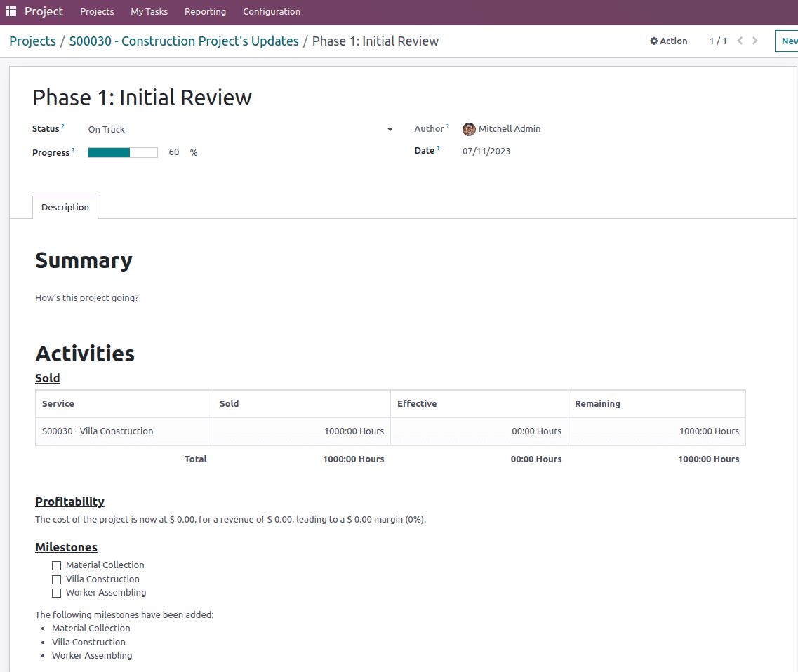This screenshot has width=798, height=672.
Task: Click 'How's this project going?' text
Action: tap(86, 297)
